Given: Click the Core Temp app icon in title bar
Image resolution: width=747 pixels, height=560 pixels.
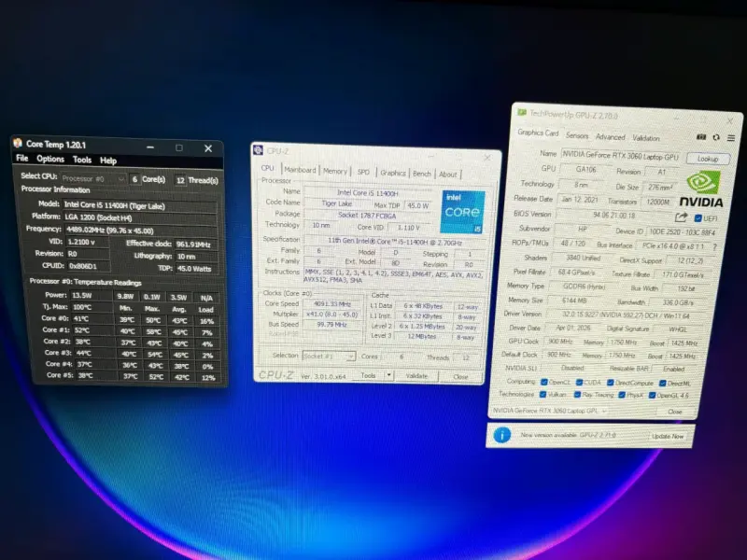Looking at the screenshot, I should (18, 143).
